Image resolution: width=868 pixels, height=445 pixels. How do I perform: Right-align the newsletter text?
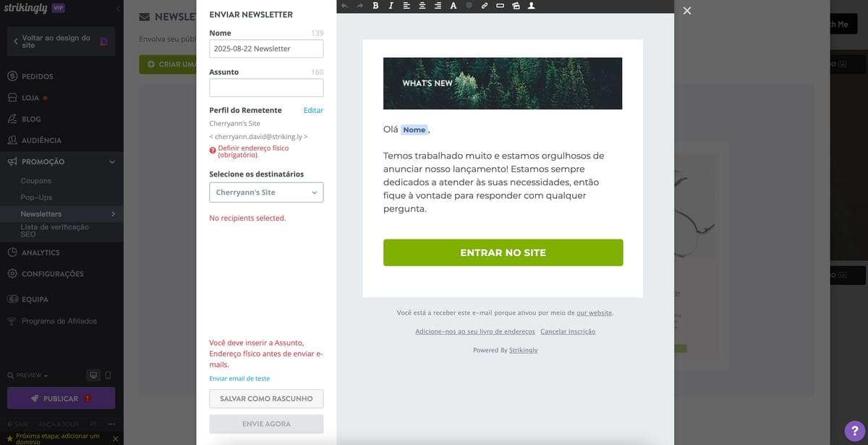point(438,6)
